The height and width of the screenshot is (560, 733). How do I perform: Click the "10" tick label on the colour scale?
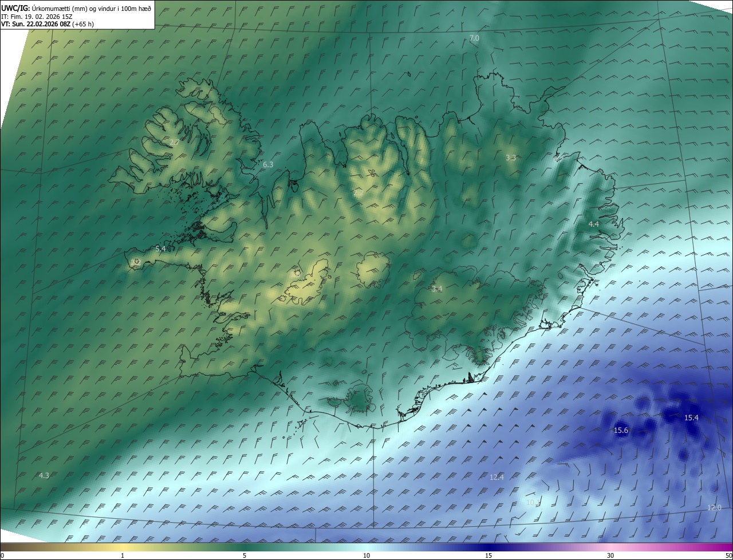(x=366, y=555)
